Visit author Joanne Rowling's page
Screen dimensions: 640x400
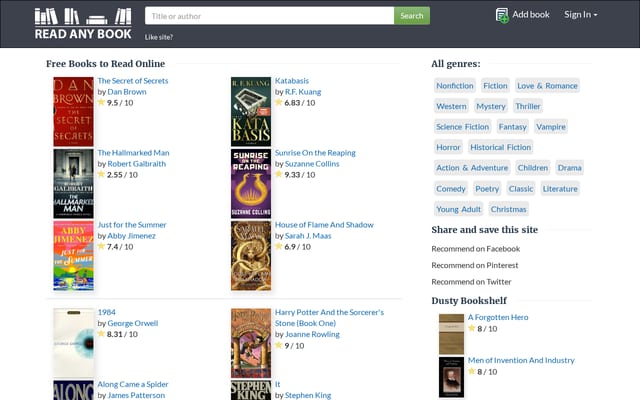(x=312, y=334)
